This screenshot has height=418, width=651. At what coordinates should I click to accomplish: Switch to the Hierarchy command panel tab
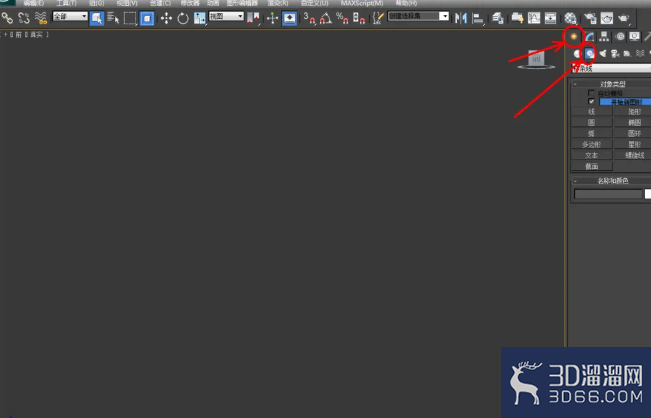[604, 37]
